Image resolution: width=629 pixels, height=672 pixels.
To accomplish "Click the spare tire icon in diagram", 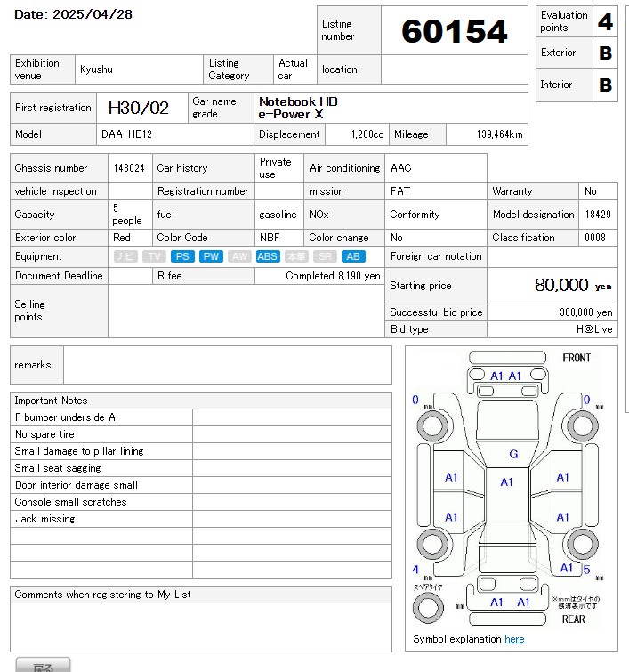I will [x=428, y=607].
